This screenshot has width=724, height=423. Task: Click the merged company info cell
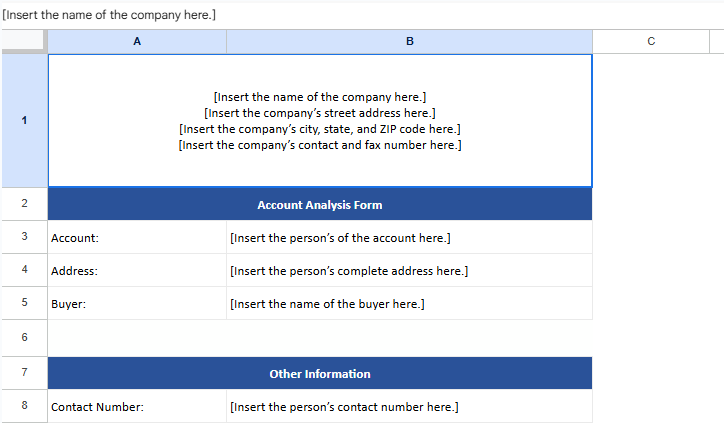[320, 121]
